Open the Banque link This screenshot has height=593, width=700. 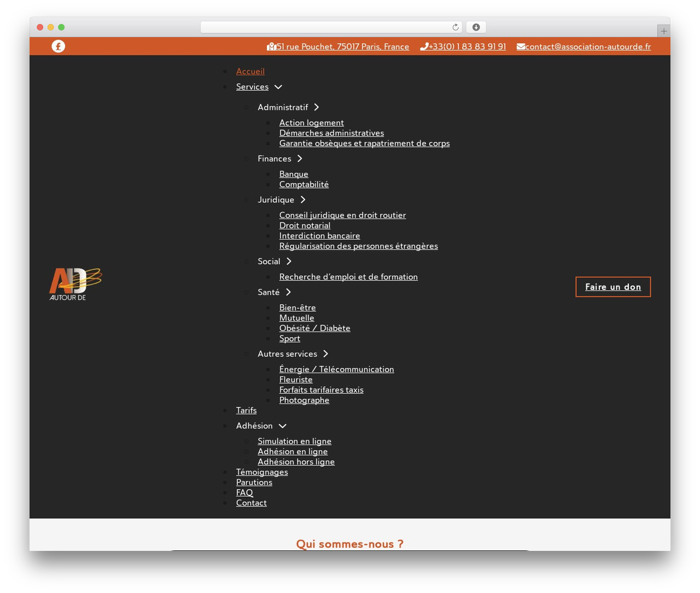pyautogui.click(x=294, y=175)
